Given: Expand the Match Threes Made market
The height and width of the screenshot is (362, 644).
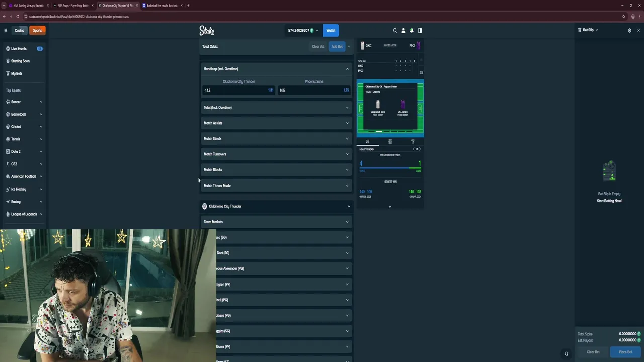Looking at the screenshot, I should point(276,185).
